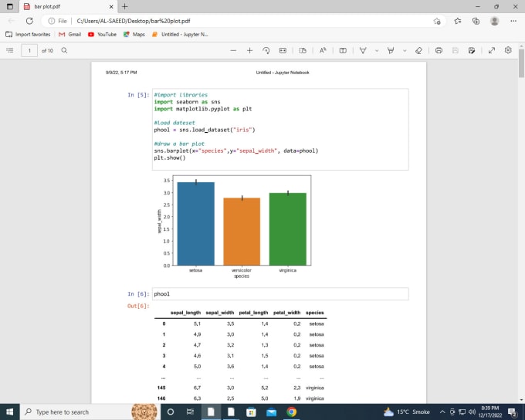Open Microsoft Store from taskbar
The image size is (525, 420).
coord(251,412)
